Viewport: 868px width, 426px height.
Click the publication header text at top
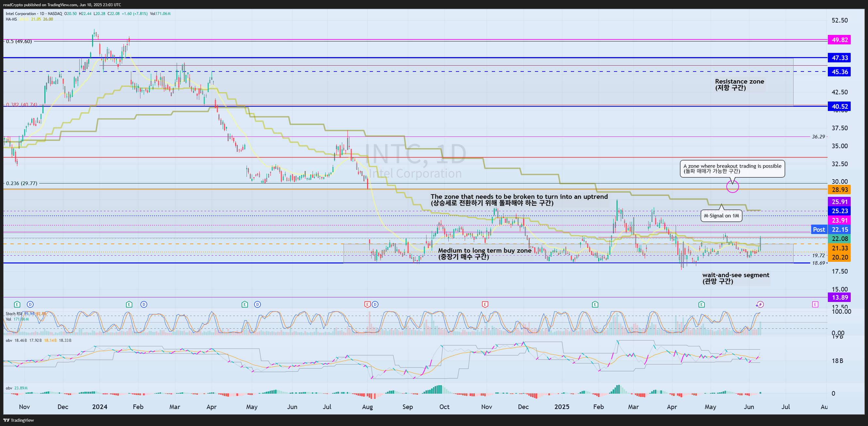62,5
